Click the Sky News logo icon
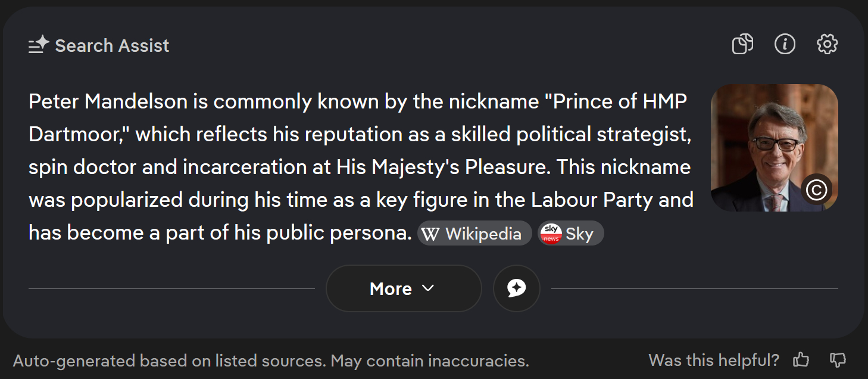The width and height of the screenshot is (868, 379). tap(551, 234)
